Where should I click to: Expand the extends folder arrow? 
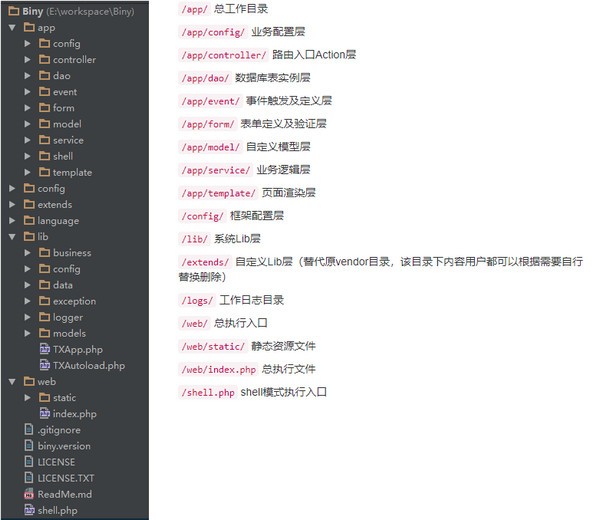tap(12, 205)
